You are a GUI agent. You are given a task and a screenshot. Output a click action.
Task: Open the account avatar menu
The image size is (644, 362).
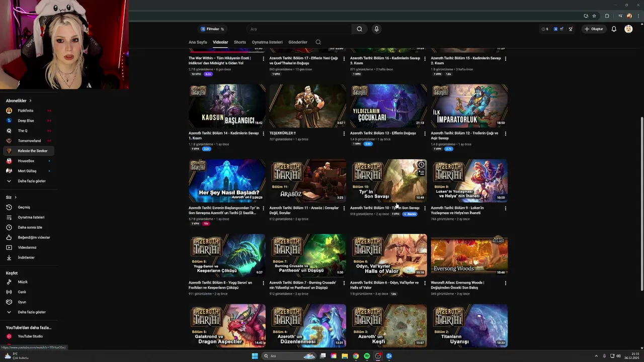pyautogui.click(x=628, y=29)
